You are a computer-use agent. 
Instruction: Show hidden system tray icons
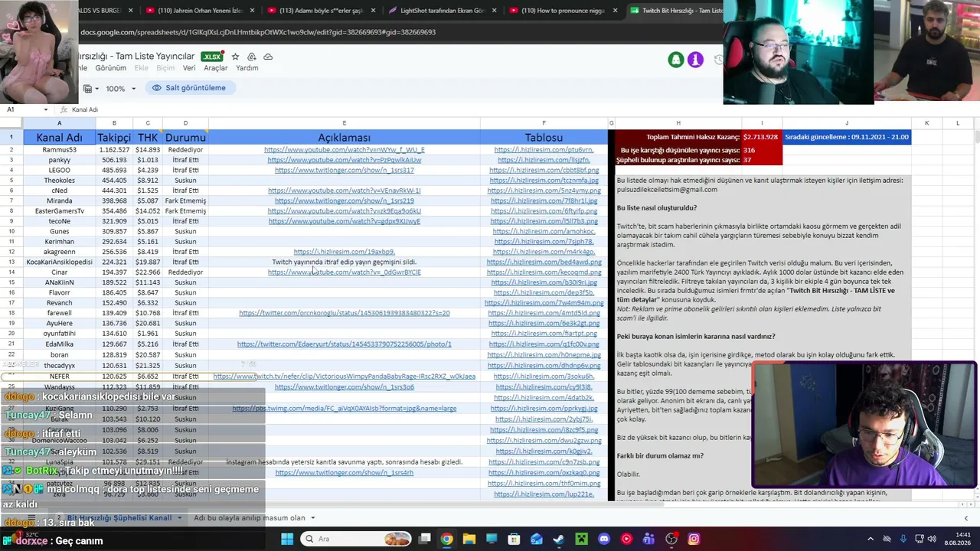click(871, 539)
